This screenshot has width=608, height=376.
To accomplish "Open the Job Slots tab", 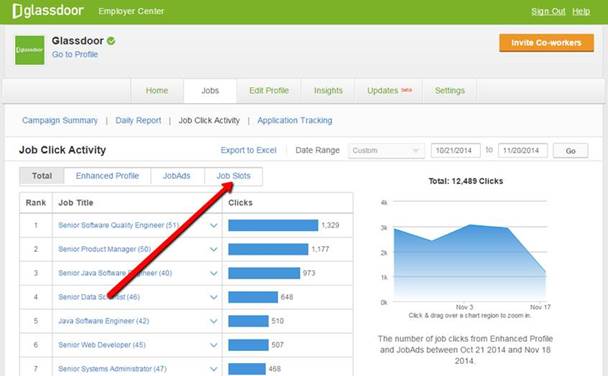I will click(x=233, y=176).
